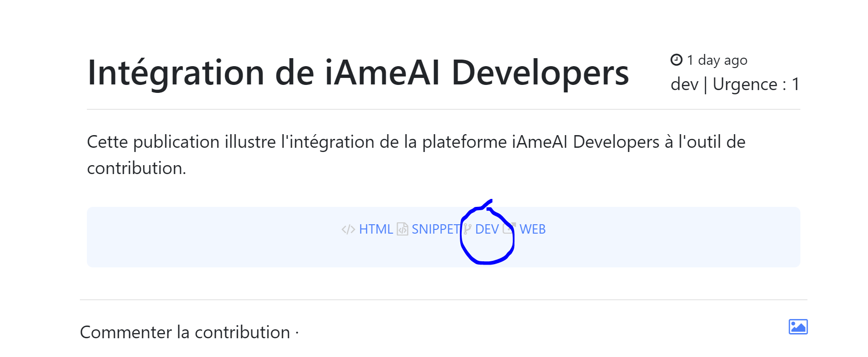The width and height of the screenshot is (868, 357).
Task: Click the '1 day ago' timestamp
Action: 717,60
